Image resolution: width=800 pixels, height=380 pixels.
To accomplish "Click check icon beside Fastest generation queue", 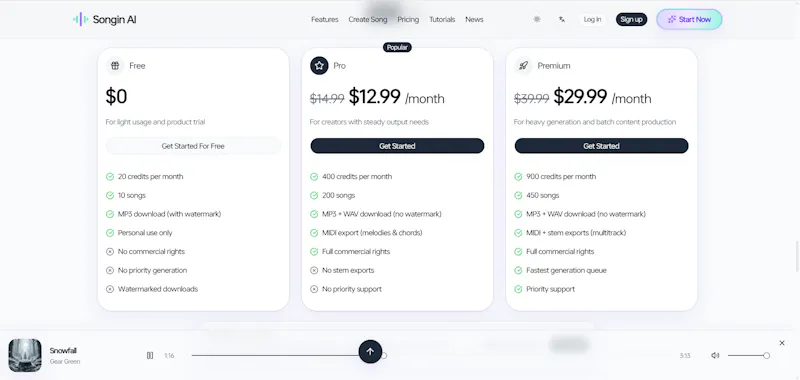I will [x=518, y=270].
